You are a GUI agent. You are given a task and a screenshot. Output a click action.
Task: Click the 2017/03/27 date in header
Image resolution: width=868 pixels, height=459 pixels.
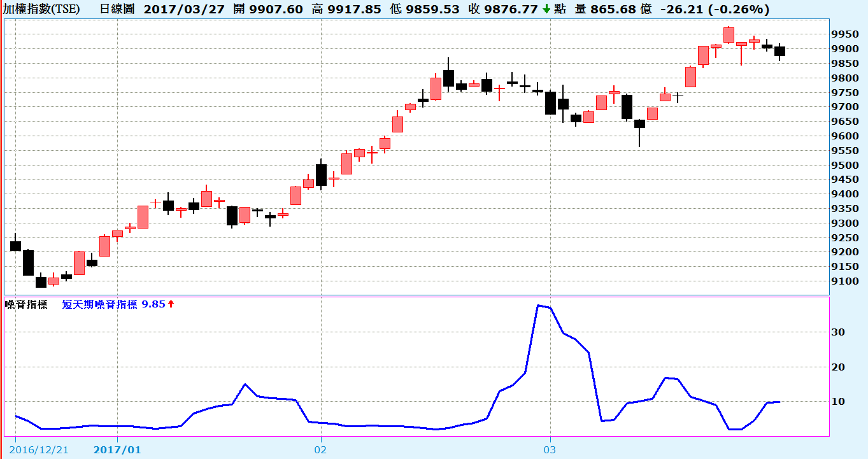[184, 10]
